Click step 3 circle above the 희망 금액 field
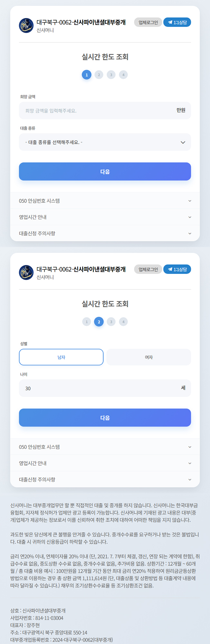Screen dimensions: 210x644 click(x=111, y=75)
